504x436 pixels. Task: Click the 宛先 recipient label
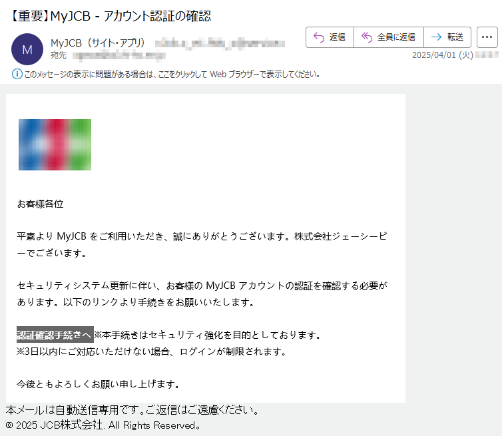point(59,55)
